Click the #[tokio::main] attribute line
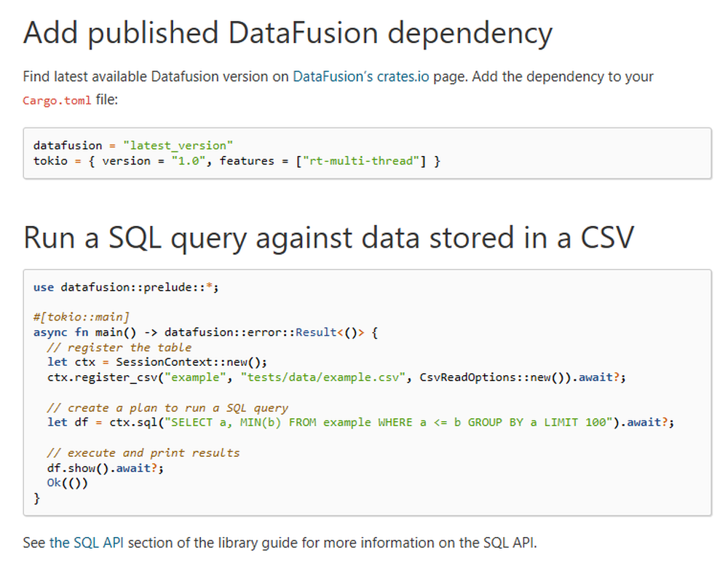728x561 pixels. (x=82, y=317)
